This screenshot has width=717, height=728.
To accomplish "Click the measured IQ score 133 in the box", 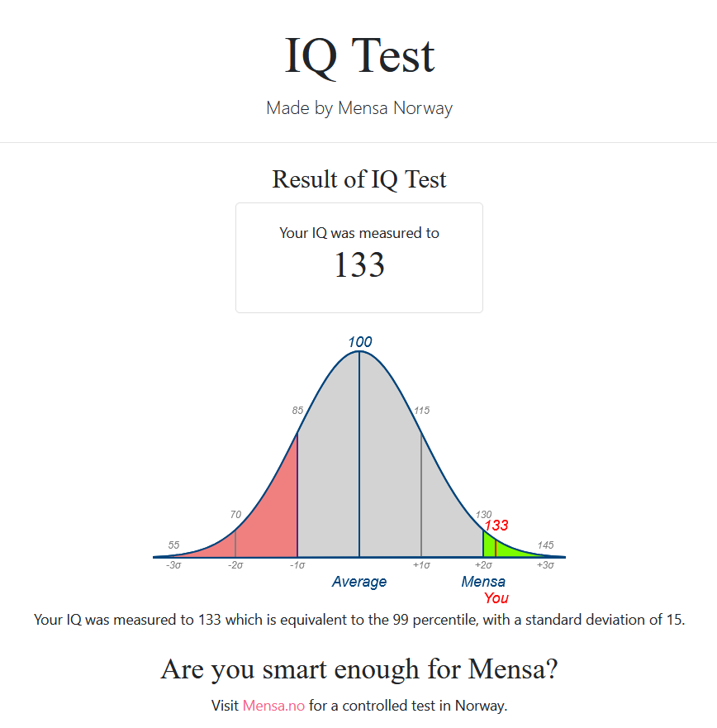I will [359, 264].
